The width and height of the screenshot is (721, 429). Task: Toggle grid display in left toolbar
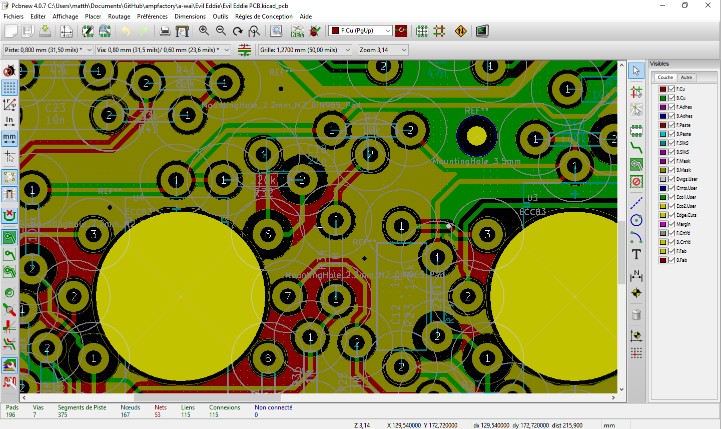pos(9,87)
